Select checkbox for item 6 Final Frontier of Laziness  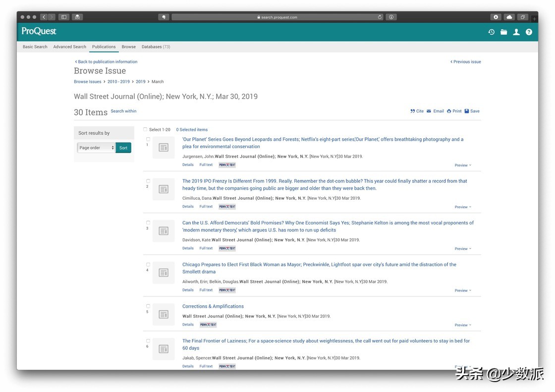(148, 341)
